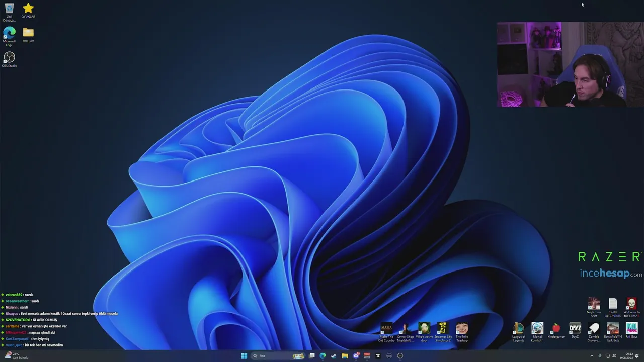Select the DayZ desktop shortcut
The height and width of the screenshot is (362, 644).
coord(575,331)
